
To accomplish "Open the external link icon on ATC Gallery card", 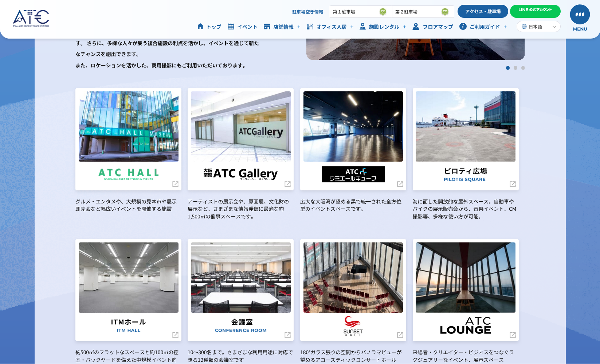I will [287, 185].
